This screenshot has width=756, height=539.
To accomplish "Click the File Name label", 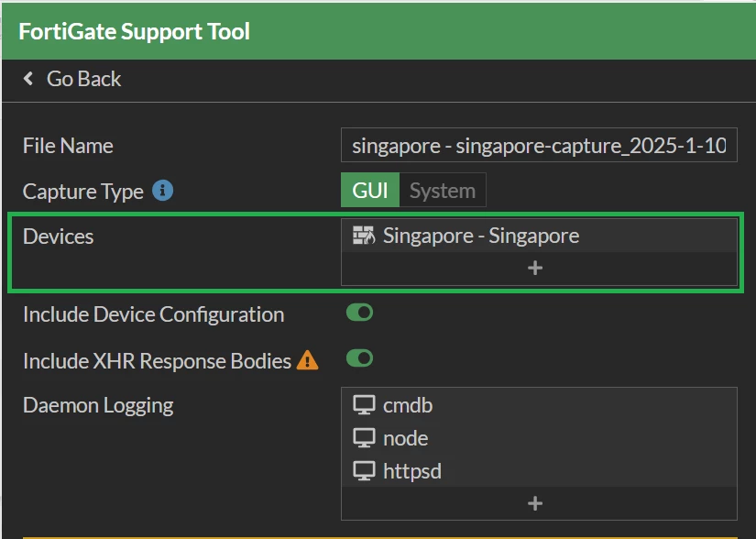I will 68,146.
